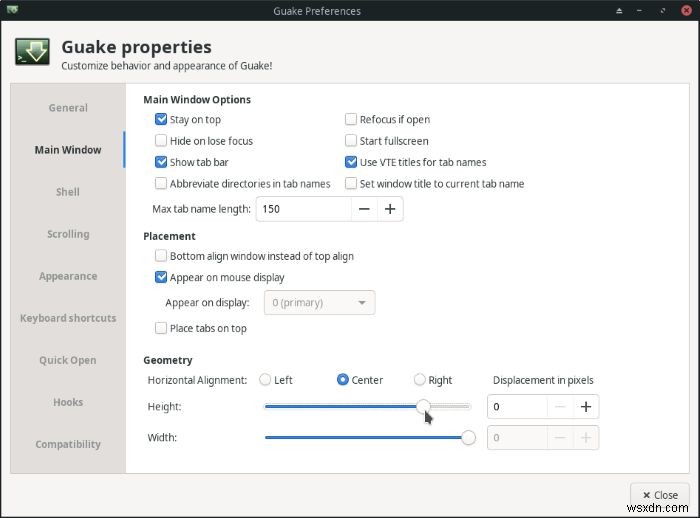Click the Main Window Options heading
The image size is (700, 518).
click(197, 100)
